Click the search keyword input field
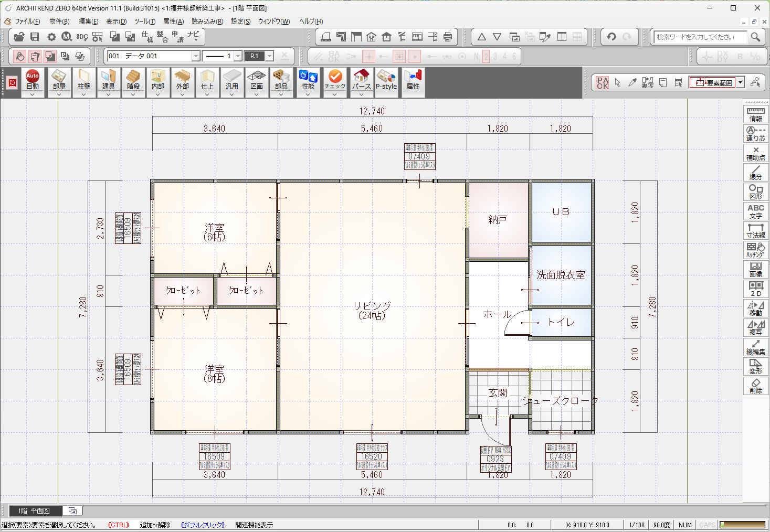 click(x=700, y=37)
